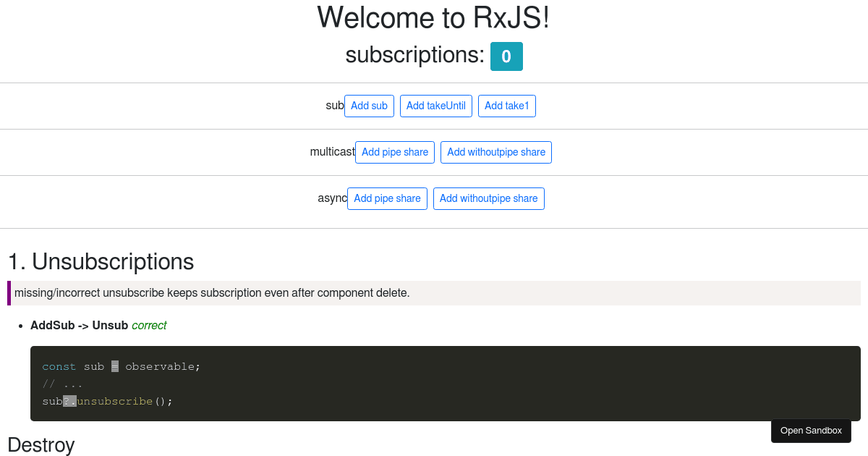Viewport: 868px width, 456px height.
Task: Click the green italic correct label
Action: (149, 325)
